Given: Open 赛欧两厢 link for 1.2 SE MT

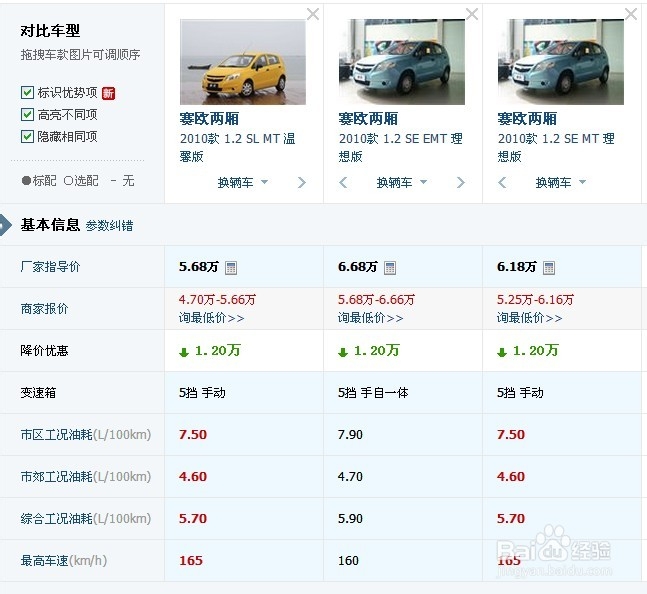Looking at the screenshot, I should click(x=527, y=119).
